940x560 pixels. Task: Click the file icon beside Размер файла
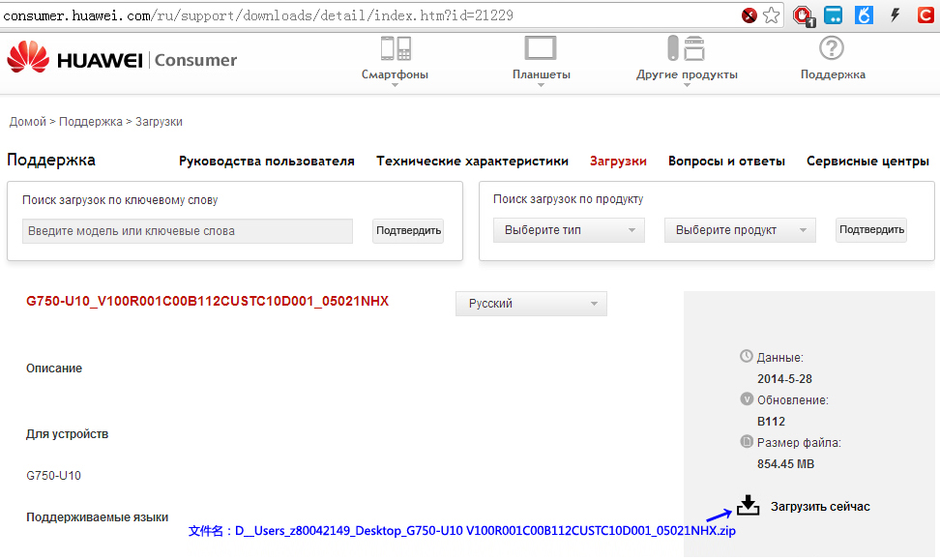click(747, 441)
